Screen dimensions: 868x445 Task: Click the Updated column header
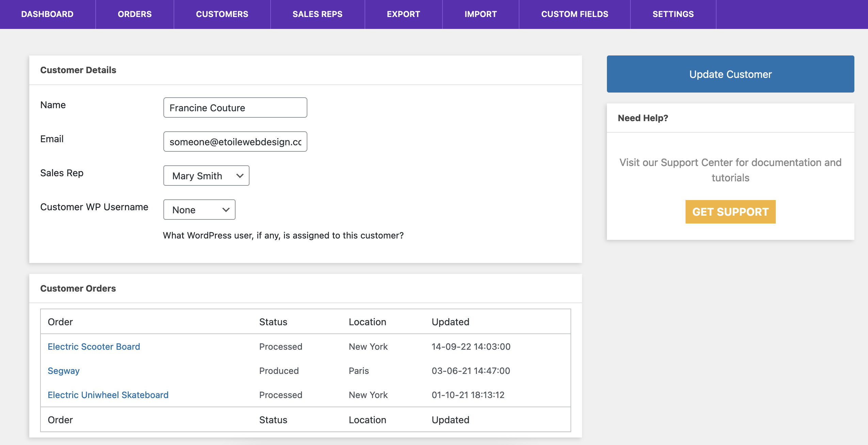(x=450, y=322)
